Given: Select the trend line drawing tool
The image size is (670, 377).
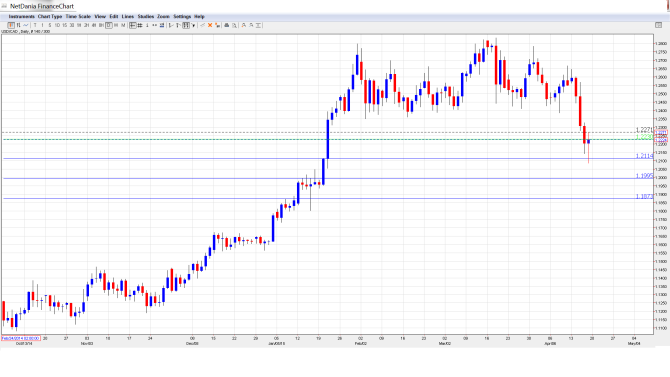Looking at the screenshot, I should pyautogui.click(x=171, y=25).
